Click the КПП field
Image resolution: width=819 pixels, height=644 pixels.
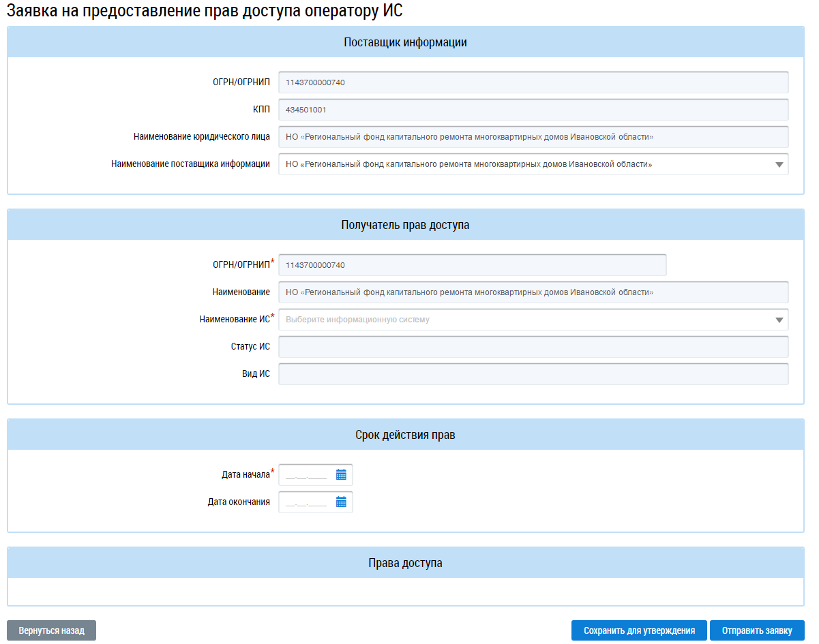pos(533,110)
